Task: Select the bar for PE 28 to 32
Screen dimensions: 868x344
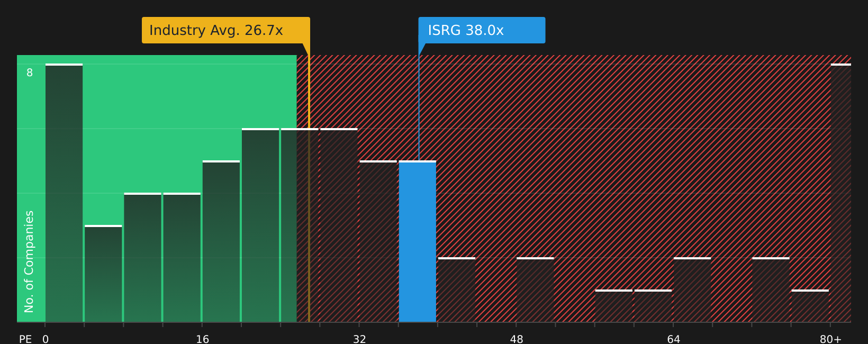Action: pos(339,225)
